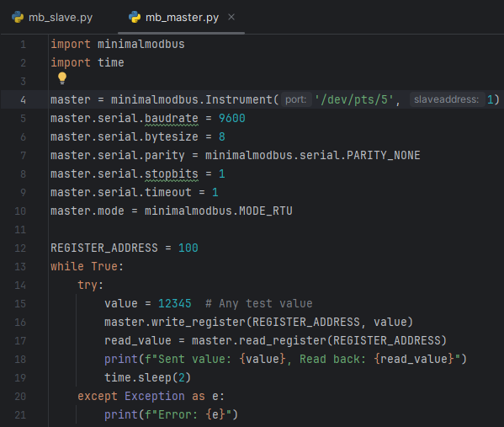Viewport: 504px width, 427px height.
Task: Click 'PARITY_NONE' on line 7
Action: (383, 156)
